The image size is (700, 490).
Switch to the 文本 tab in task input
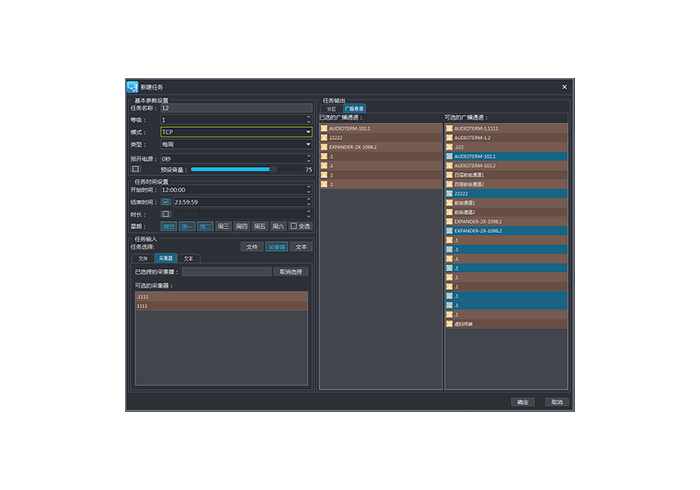(188, 258)
